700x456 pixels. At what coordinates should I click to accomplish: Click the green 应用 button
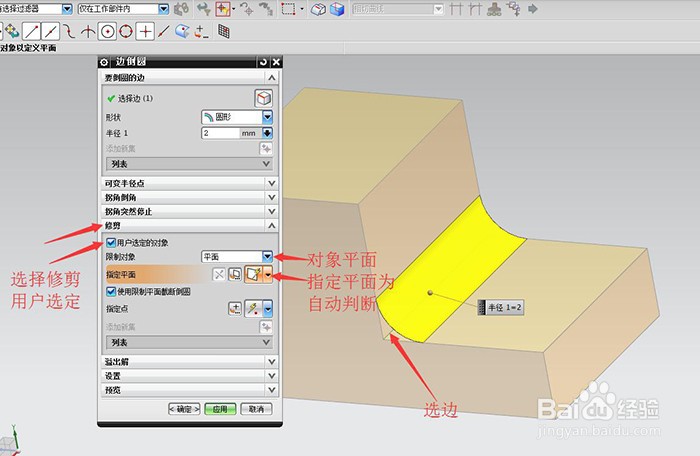coord(220,409)
